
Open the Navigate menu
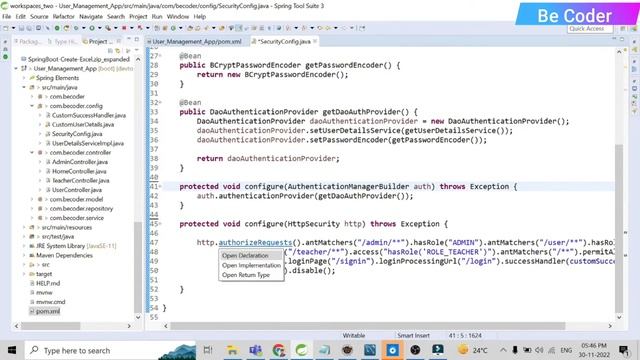click(91, 16)
